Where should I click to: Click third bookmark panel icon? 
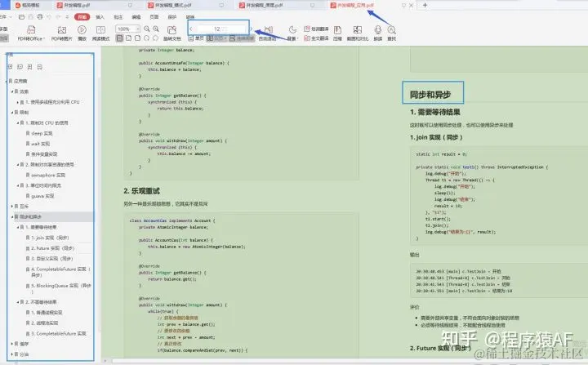point(29,67)
